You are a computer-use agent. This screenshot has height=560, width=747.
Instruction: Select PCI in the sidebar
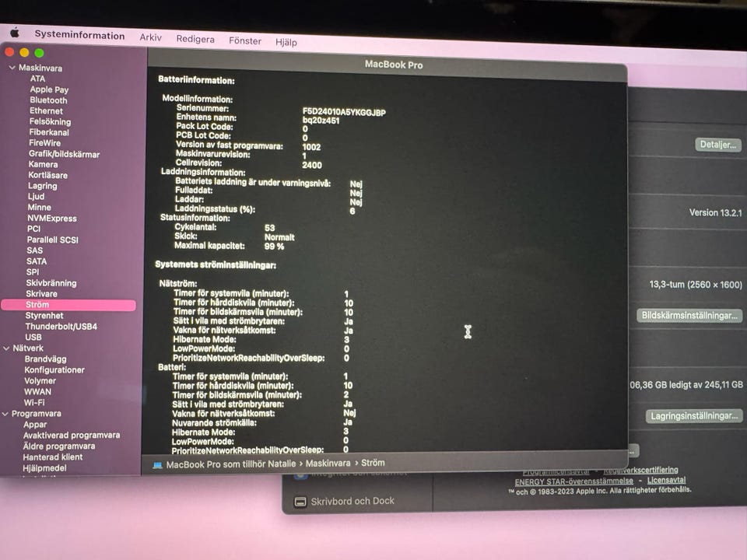click(x=33, y=229)
